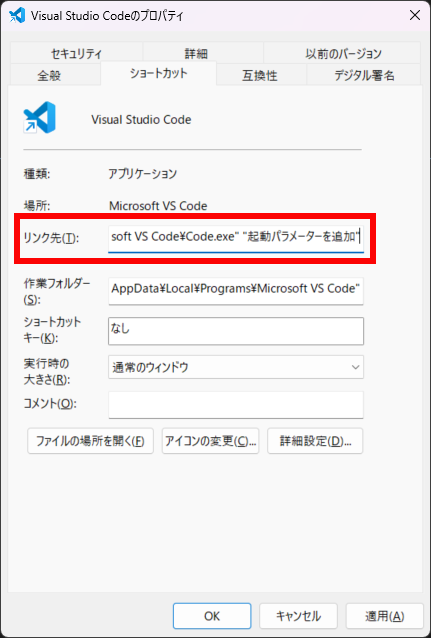Focus the ショートカットキー field showing なし

pyautogui.click(x=236, y=331)
